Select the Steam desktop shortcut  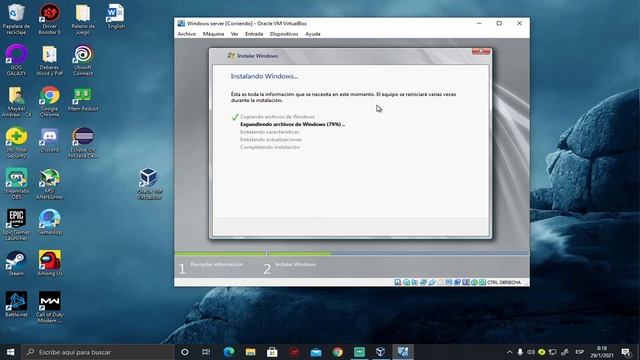click(x=16, y=264)
